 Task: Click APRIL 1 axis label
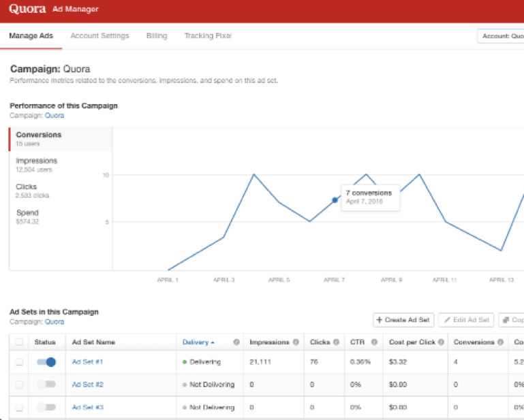(x=168, y=280)
